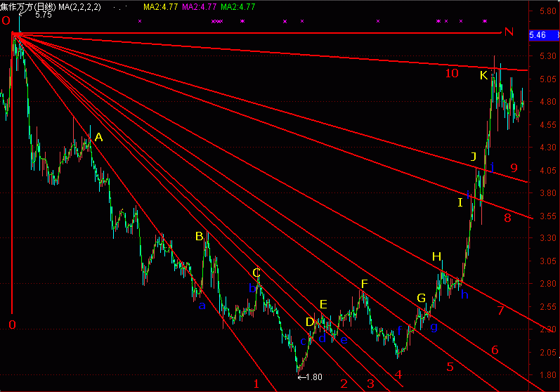This screenshot has height=392, width=560.
Task: Click the red letter N marker
Action: 509,32
